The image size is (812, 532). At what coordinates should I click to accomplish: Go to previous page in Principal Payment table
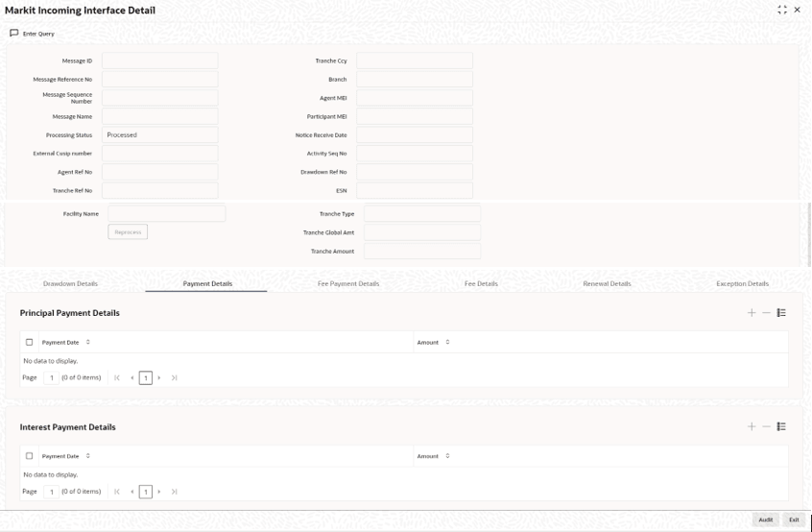[132, 377]
